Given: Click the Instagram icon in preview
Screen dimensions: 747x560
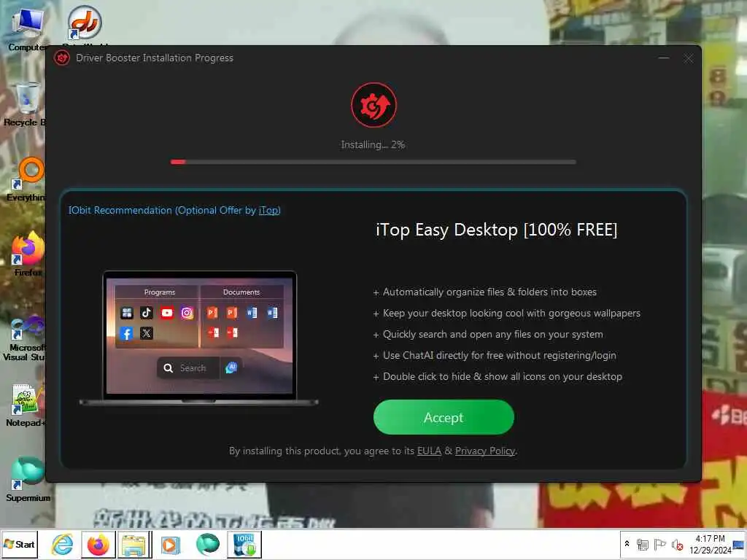Looking at the screenshot, I should point(187,313).
